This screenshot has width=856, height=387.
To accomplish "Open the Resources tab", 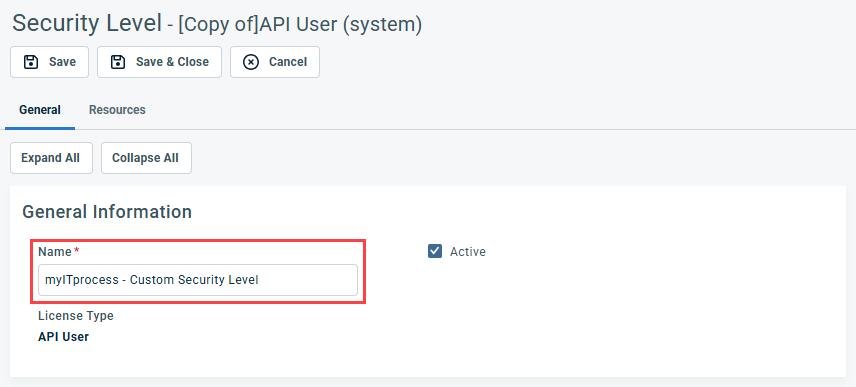I will 117,110.
